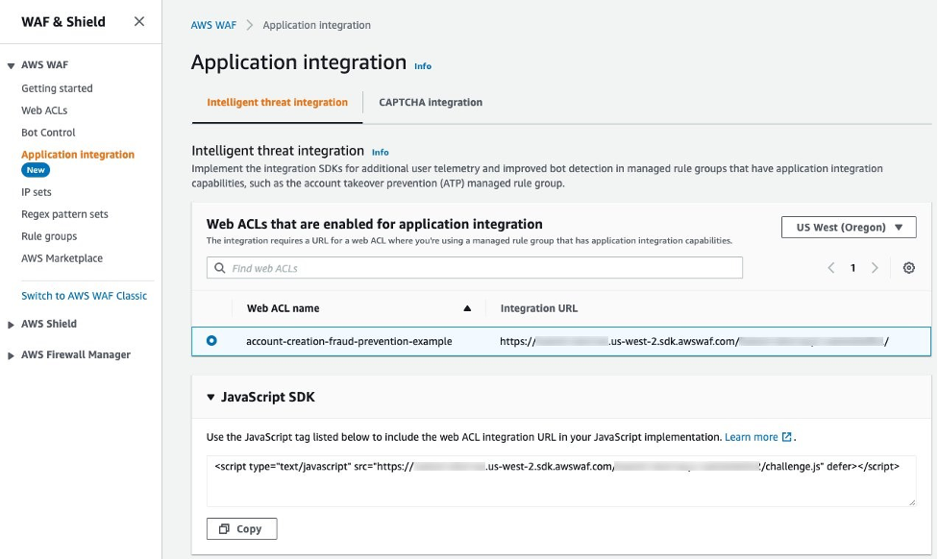
Task: Click Info icon link next to page title
Action: 423,66
